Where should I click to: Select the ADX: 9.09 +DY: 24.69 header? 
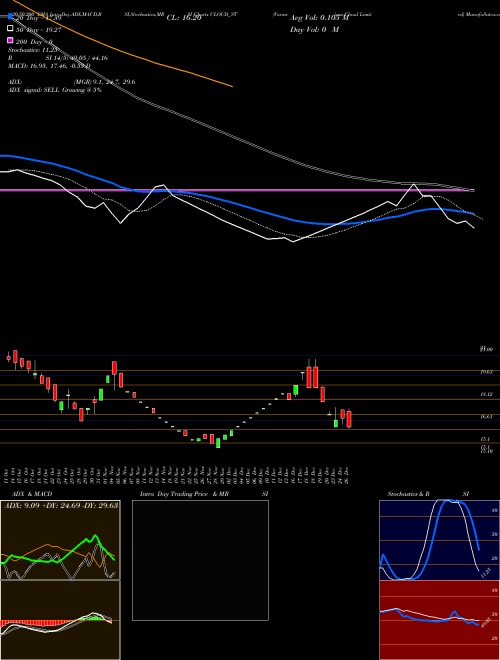click(x=61, y=505)
